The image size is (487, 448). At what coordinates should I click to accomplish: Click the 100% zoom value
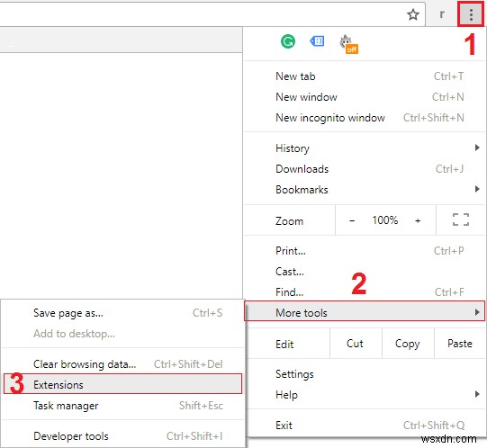[384, 220]
